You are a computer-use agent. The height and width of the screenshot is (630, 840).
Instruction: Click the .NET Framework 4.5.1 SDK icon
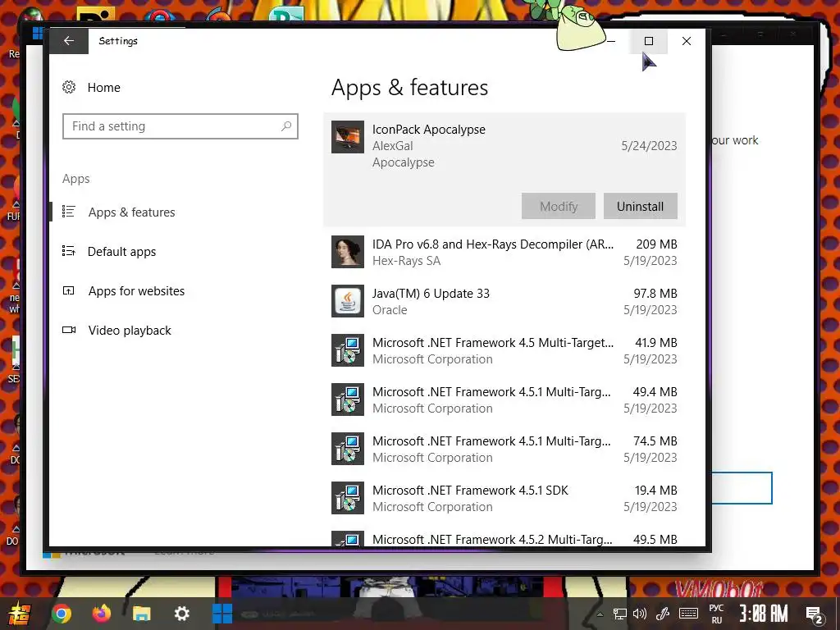point(348,498)
